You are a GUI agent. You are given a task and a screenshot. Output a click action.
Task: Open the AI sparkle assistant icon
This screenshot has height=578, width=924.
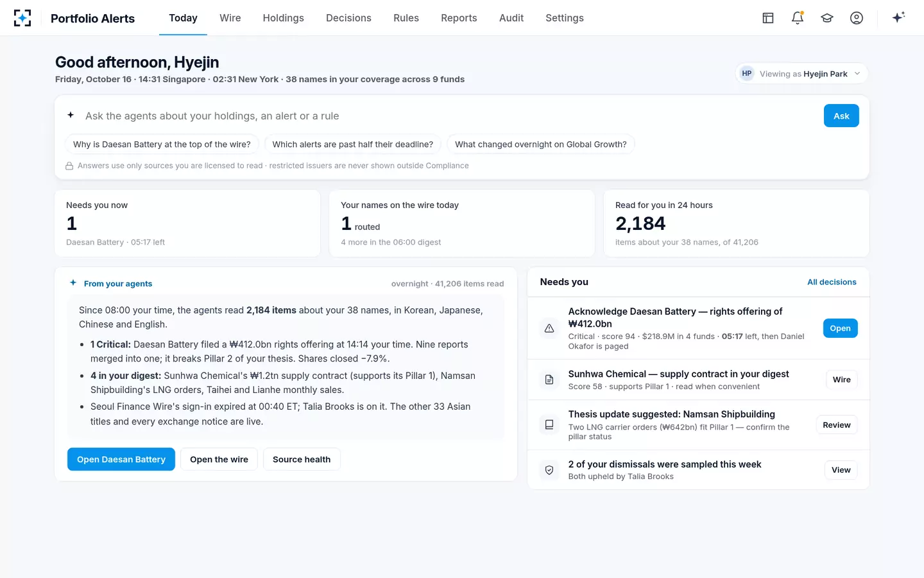point(898,17)
